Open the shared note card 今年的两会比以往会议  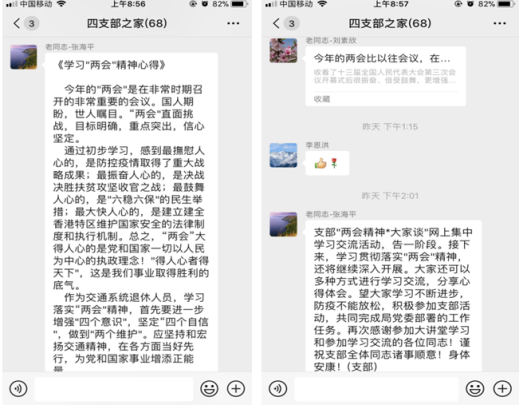coord(386,76)
